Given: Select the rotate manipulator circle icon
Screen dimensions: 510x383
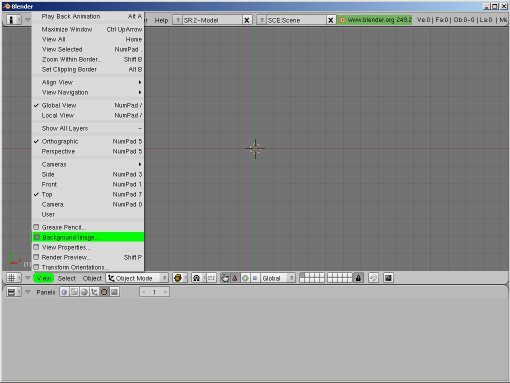Looking at the screenshot, I should coord(245,278).
